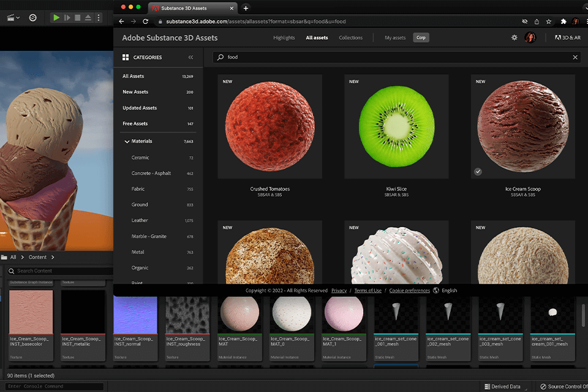
Task: Collapse the Categories panel with the double chevron
Action: pos(190,57)
